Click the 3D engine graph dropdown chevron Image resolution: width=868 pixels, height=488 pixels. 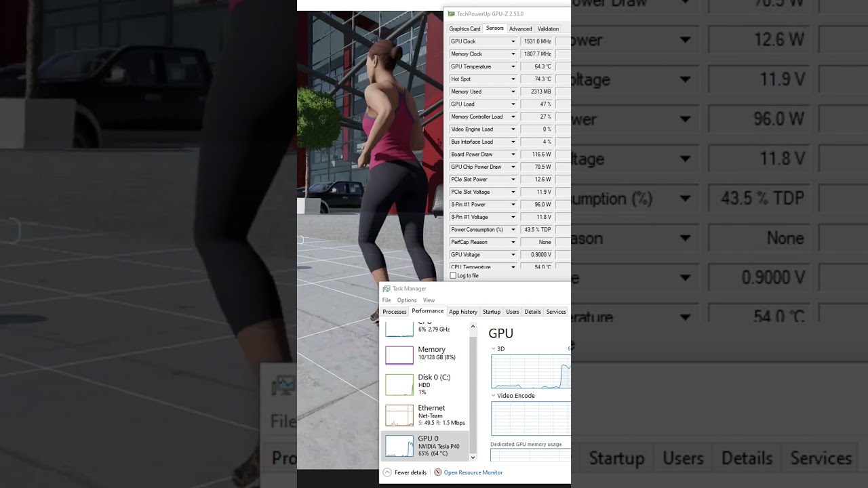click(x=494, y=349)
